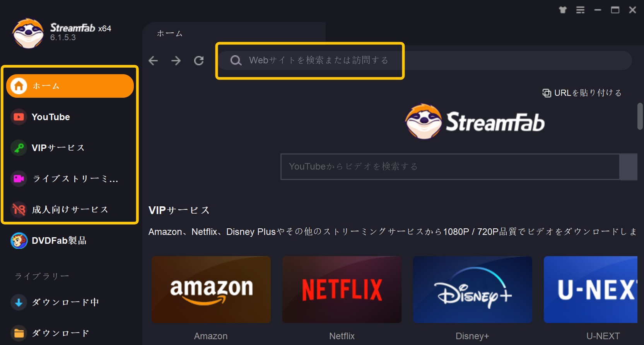This screenshot has width=644, height=345.
Task: Click the StreamFab sloth logo top-left
Action: (x=28, y=33)
